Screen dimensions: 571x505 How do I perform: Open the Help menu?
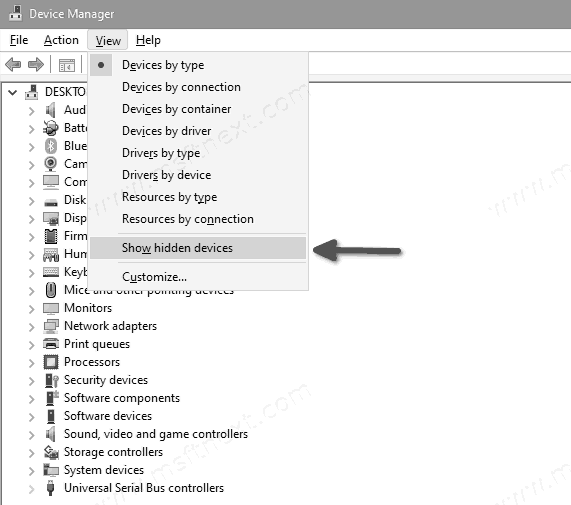tap(148, 40)
